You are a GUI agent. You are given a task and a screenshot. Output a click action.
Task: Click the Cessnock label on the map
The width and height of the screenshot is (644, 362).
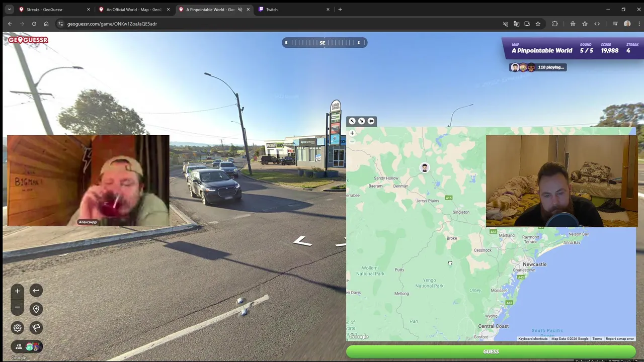(482, 250)
